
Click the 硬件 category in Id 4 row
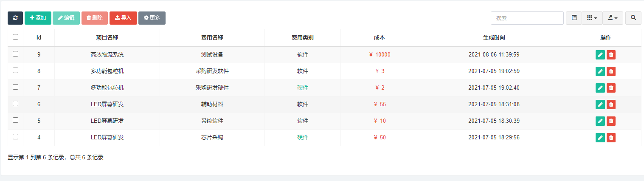pyautogui.click(x=303, y=137)
